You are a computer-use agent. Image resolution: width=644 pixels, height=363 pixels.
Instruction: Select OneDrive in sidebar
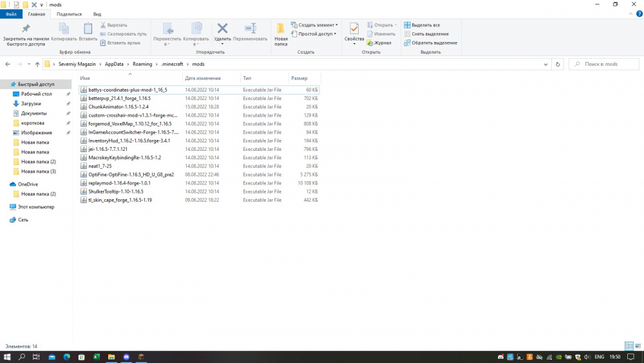28,184
